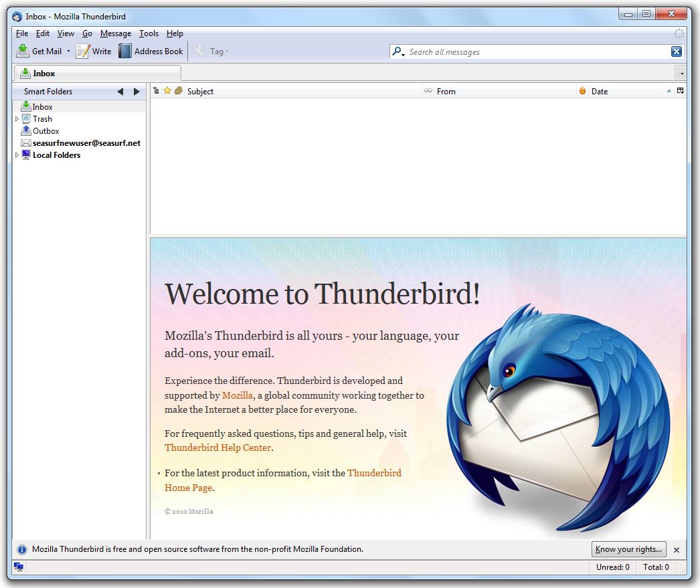Image resolution: width=700 pixels, height=588 pixels.
Task: Click the Unread: 0 status text
Action: coord(612,567)
